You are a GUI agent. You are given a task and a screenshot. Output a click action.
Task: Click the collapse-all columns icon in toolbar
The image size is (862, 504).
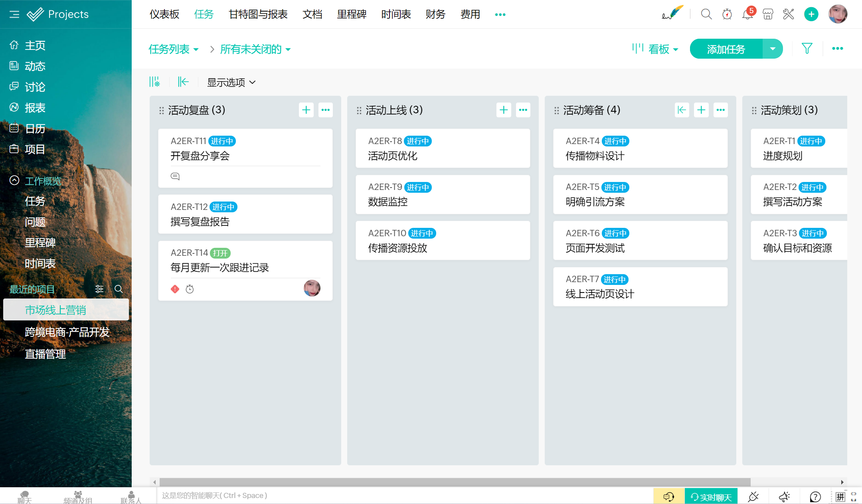click(x=183, y=82)
